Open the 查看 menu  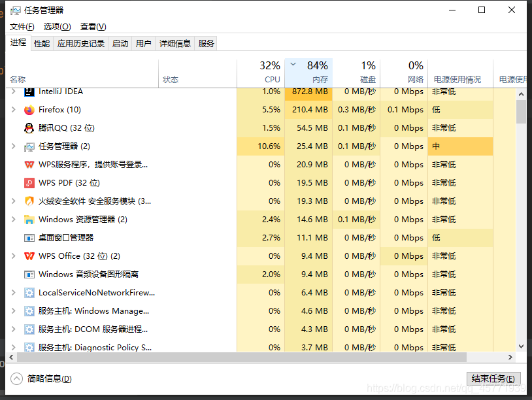pos(93,27)
